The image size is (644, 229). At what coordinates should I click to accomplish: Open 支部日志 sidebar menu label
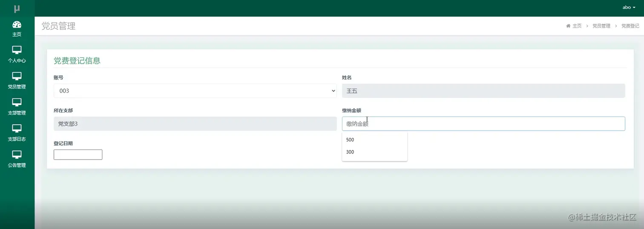[17, 139]
